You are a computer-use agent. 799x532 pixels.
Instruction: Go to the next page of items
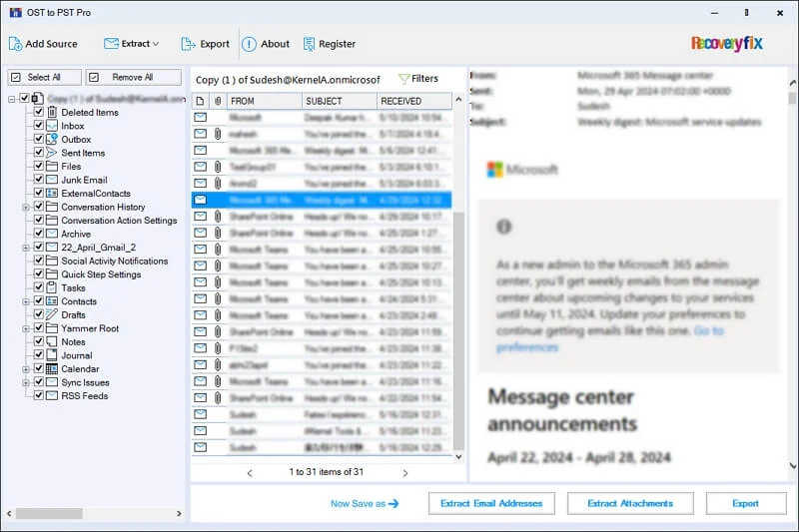[405, 473]
